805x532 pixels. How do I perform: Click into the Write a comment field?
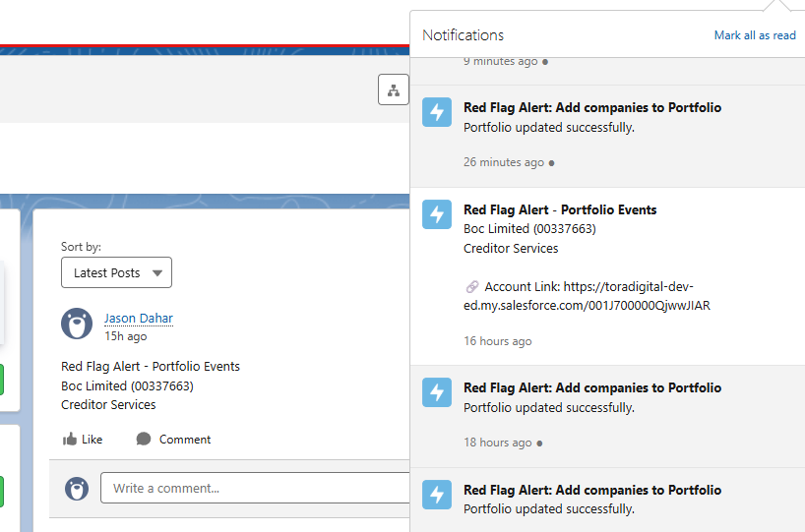255,488
